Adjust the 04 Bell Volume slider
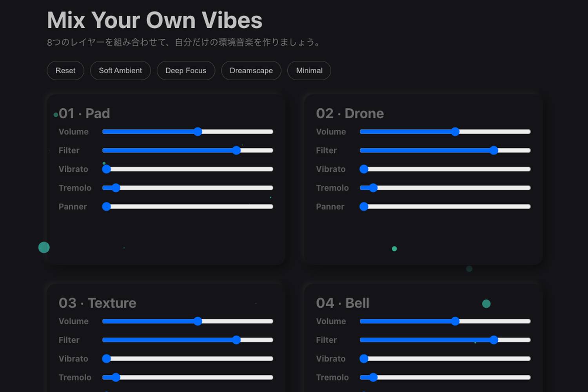The height and width of the screenshot is (392, 588). point(445,321)
